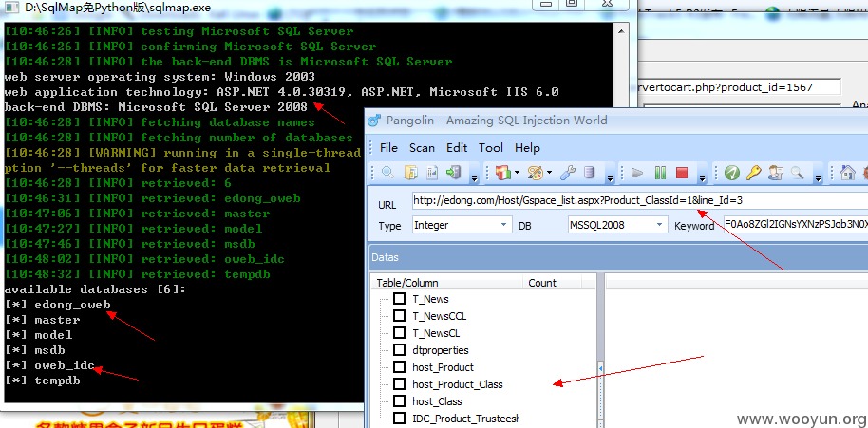The height and width of the screenshot is (428, 868).
Task: Open the File menu in Pangolin
Action: (x=388, y=148)
